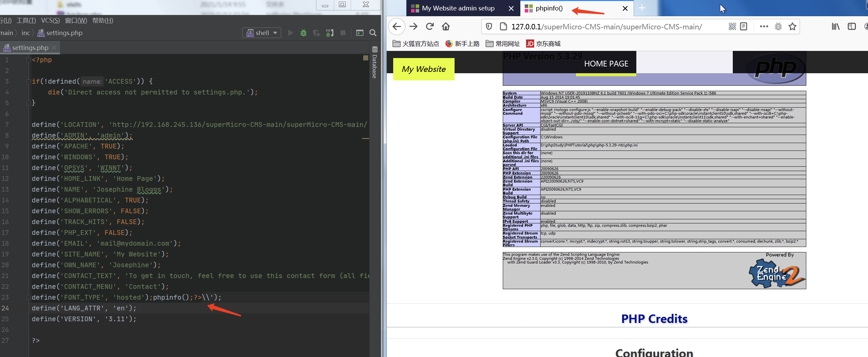Open the Firefox library icon

coord(835,26)
